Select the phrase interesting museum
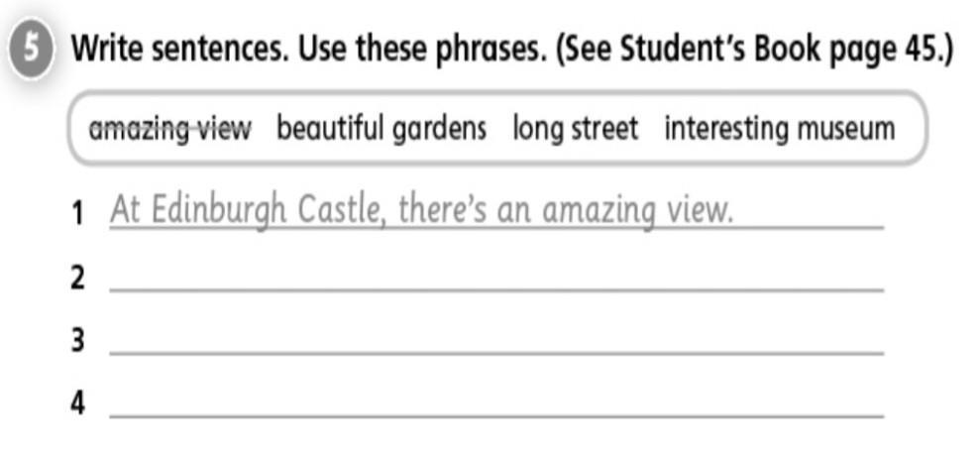Image resolution: width=980 pixels, height=453 pixels. [780, 129]
